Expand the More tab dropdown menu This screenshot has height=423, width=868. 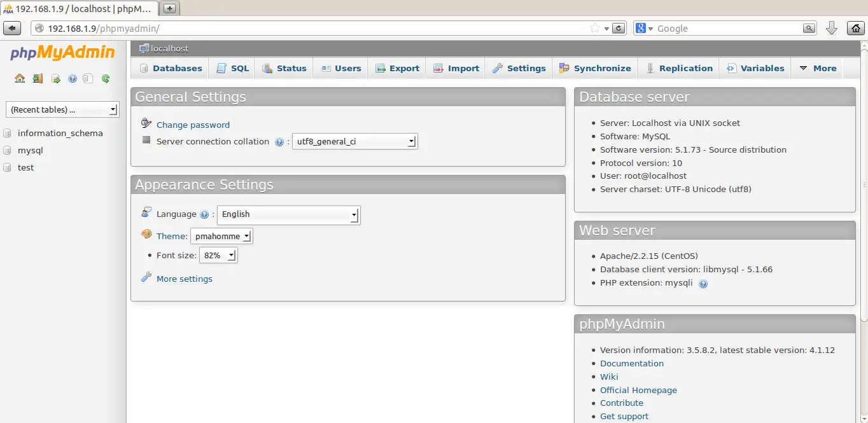point(818,68)
